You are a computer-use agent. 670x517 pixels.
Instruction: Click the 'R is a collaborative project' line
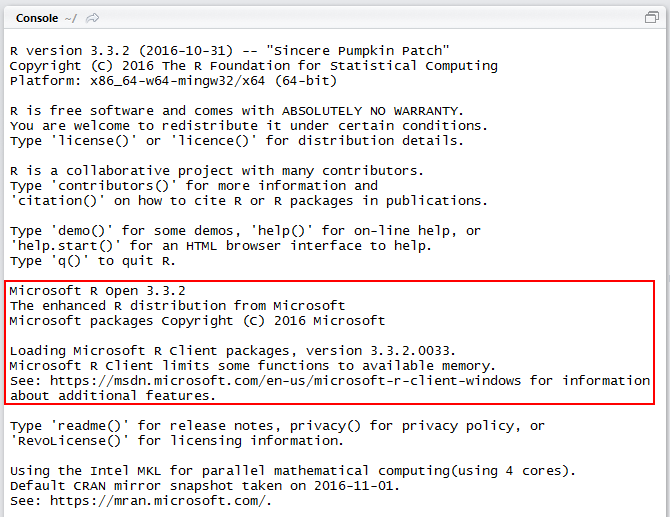pos(217,171)
